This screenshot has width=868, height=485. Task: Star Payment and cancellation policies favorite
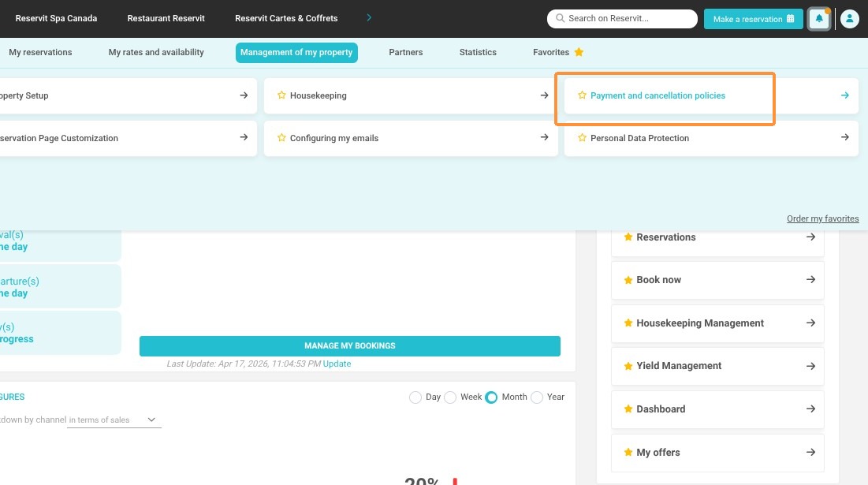(582, 95)
